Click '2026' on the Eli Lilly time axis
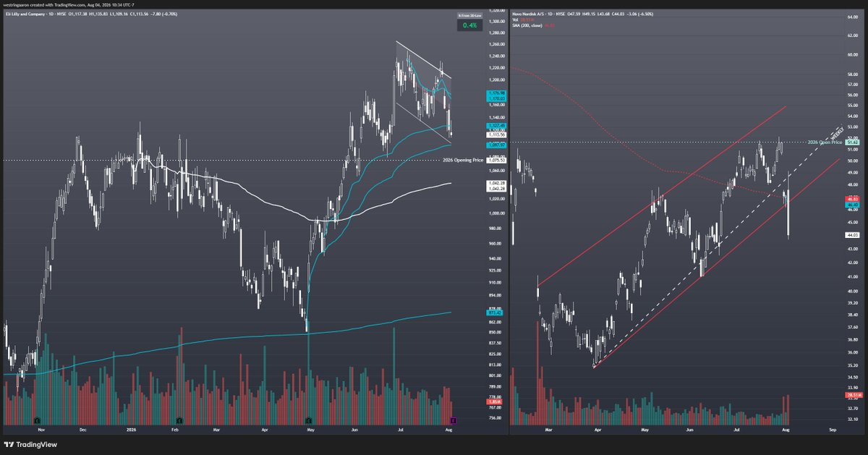 tap(131, 429)
